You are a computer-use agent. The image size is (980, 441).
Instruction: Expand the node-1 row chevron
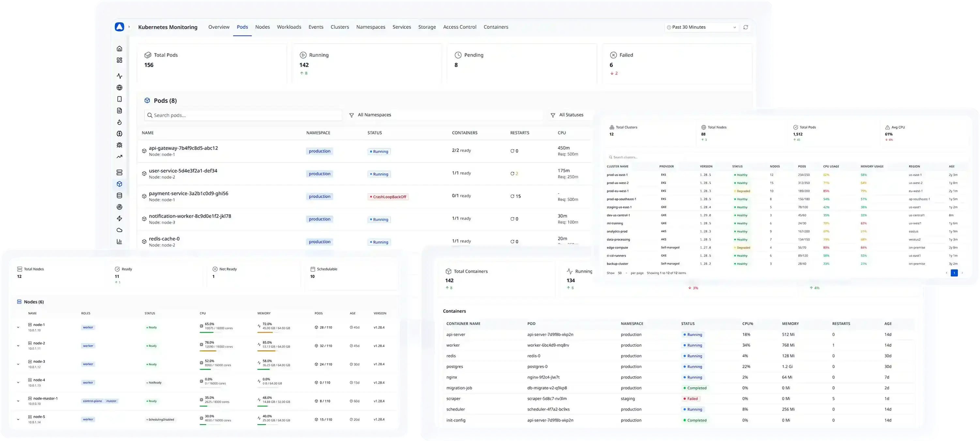coord(18,327)
